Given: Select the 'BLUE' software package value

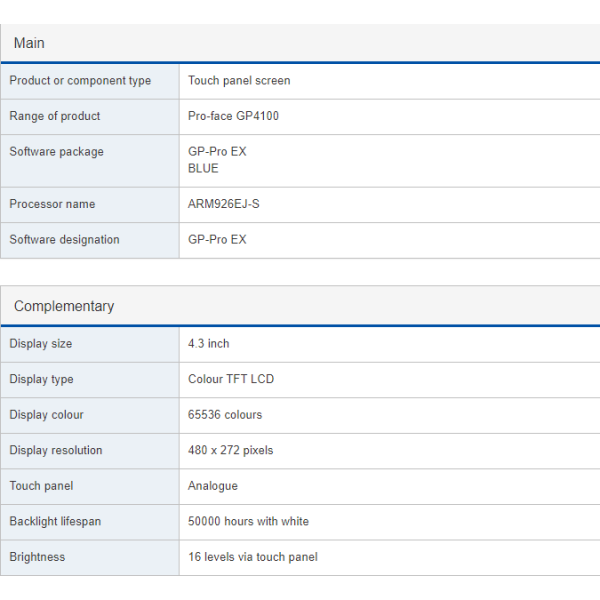Looking at the screenshot, I should [x=203, y=168].
